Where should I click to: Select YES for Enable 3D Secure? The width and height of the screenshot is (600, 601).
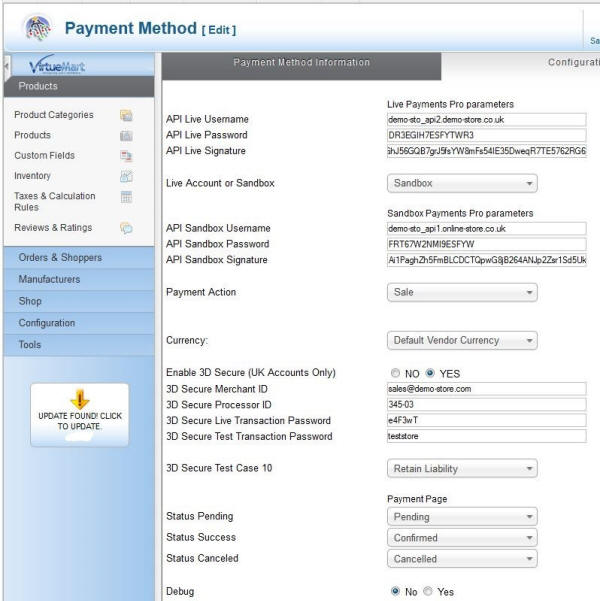(x=430, y=373)
